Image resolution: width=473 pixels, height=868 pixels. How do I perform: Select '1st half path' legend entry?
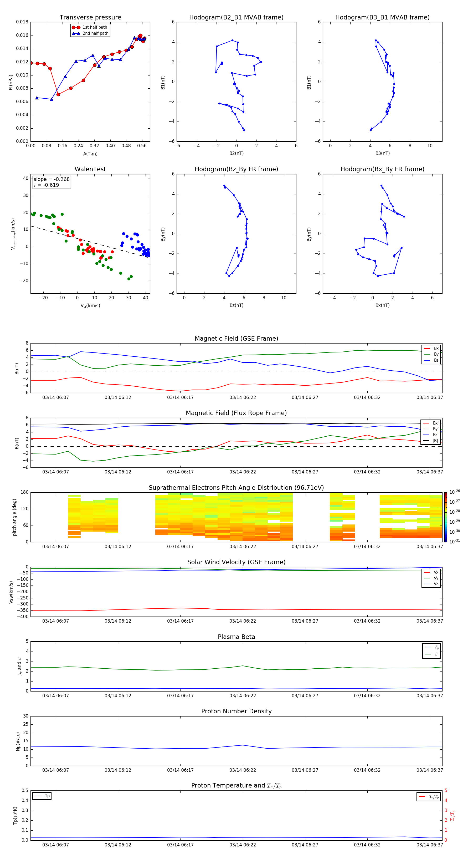pos(90,27)
